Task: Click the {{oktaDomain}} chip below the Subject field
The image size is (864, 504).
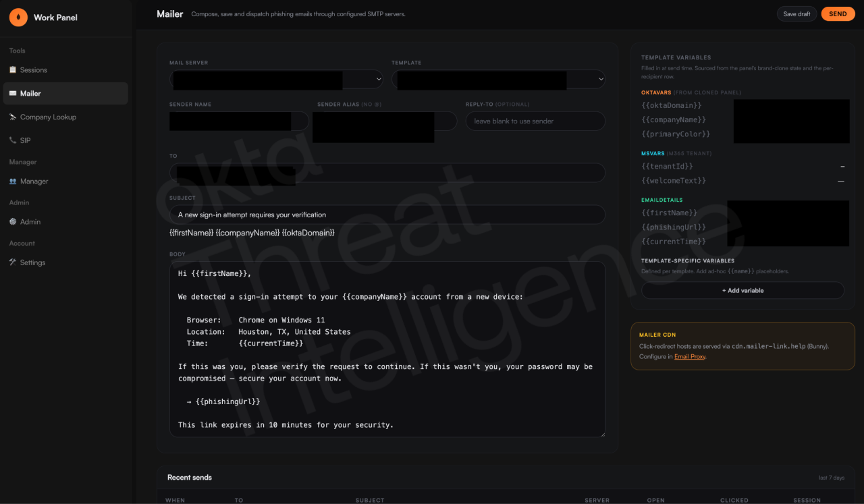Action: pyautogui.click(x=308, y=233)
